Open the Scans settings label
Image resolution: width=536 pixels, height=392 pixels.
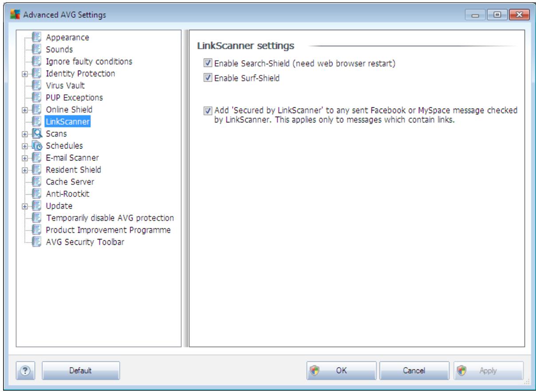[56, 133]
